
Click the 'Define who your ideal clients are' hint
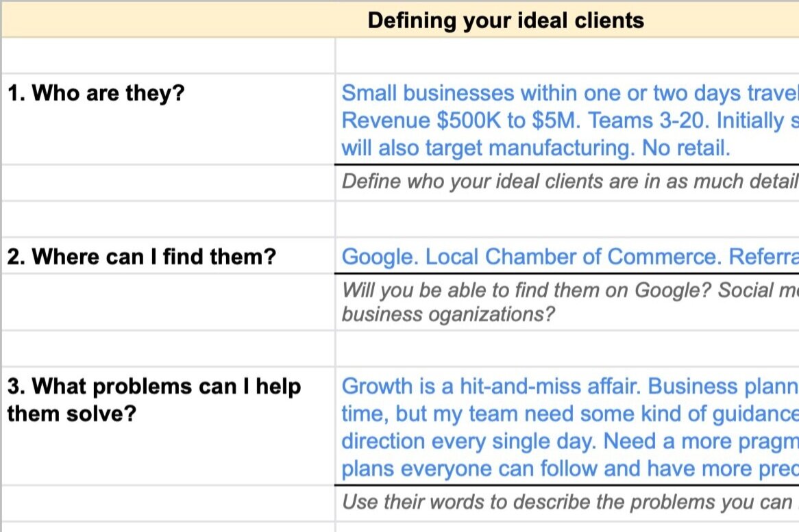pos(567,183)
